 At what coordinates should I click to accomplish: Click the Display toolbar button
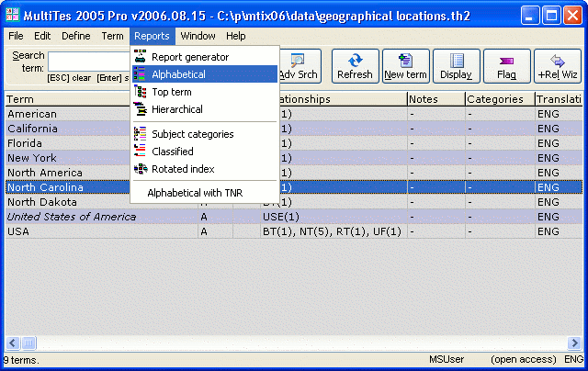(x=456, y=66)
